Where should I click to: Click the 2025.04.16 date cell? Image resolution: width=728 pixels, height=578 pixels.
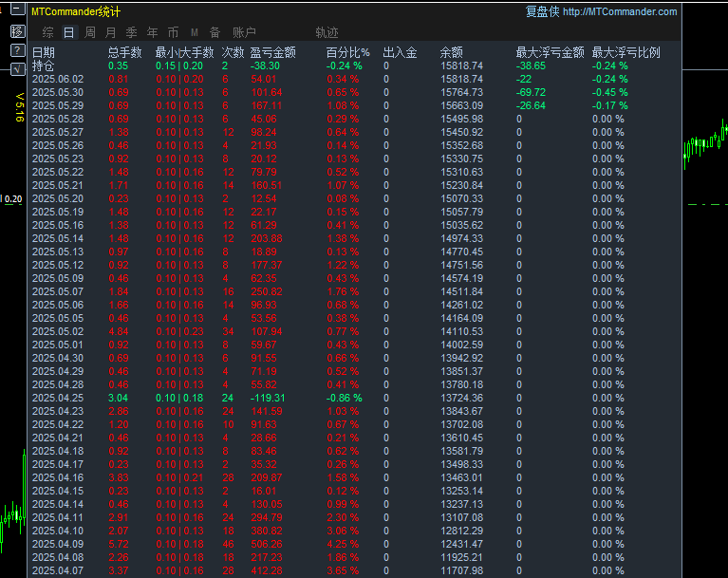click(x=58, y=477)
